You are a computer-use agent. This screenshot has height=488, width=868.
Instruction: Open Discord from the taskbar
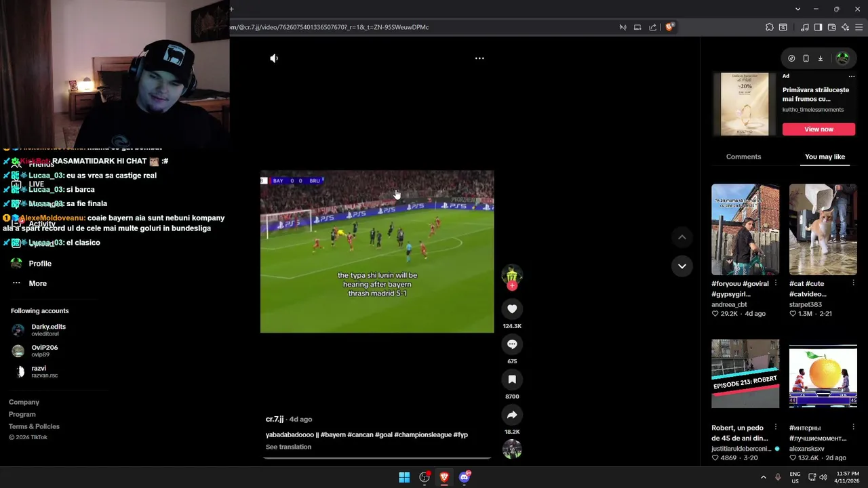[x=465, y=477]
